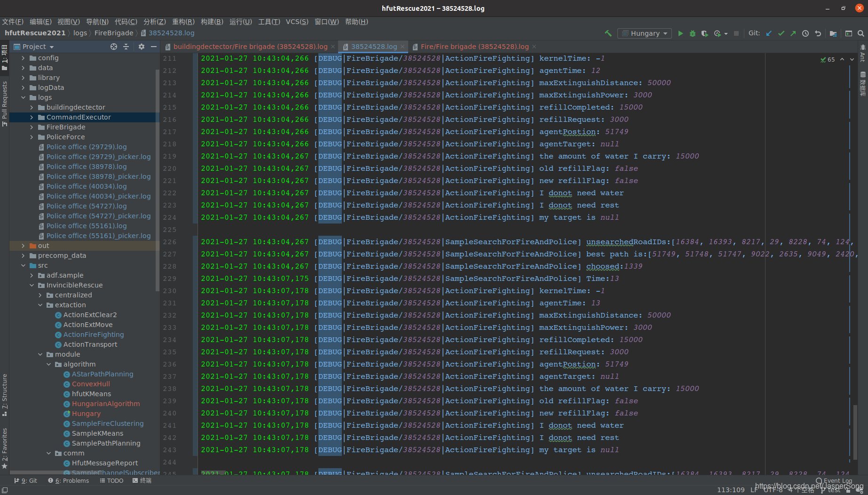Locate current file in Project tree
The width and height of the screenshot is (868, 495).
(x=114, y=47)
